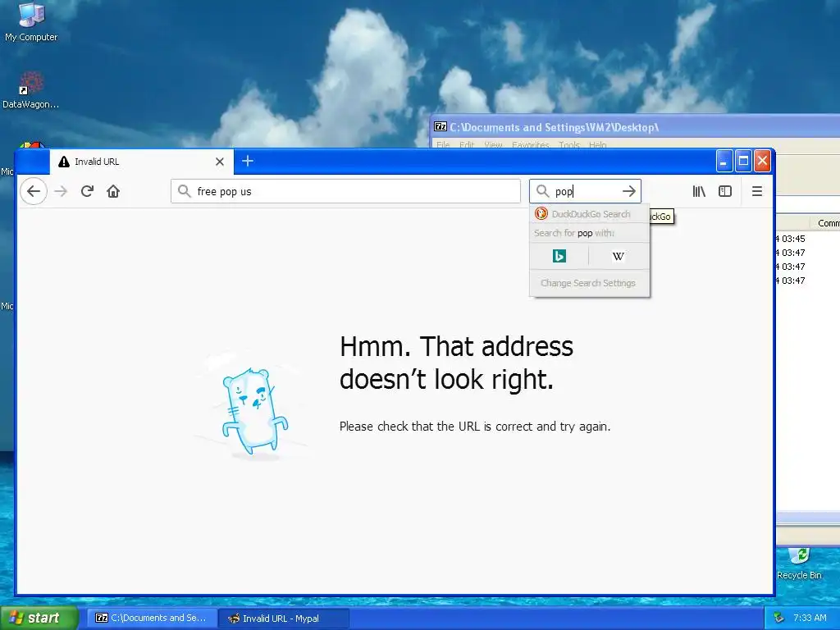Image resolution: width=840 pixels, height=630 pixels.
Task: Open Change Search Settings
Action: 589,283
